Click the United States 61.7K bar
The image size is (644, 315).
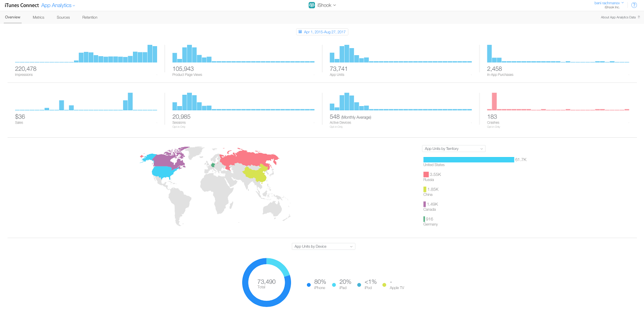pyautogui.click(x=469, y=159)
